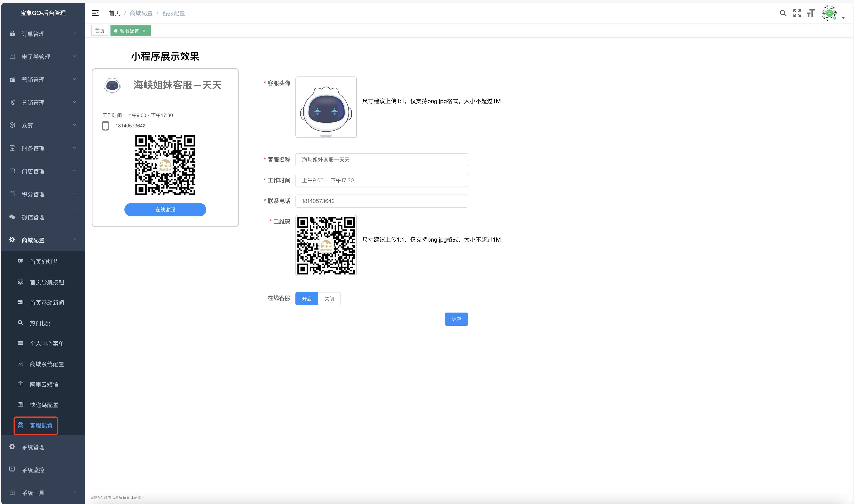Switch to the 首页 tab
The image size is (854, 504).
[99, 31]
